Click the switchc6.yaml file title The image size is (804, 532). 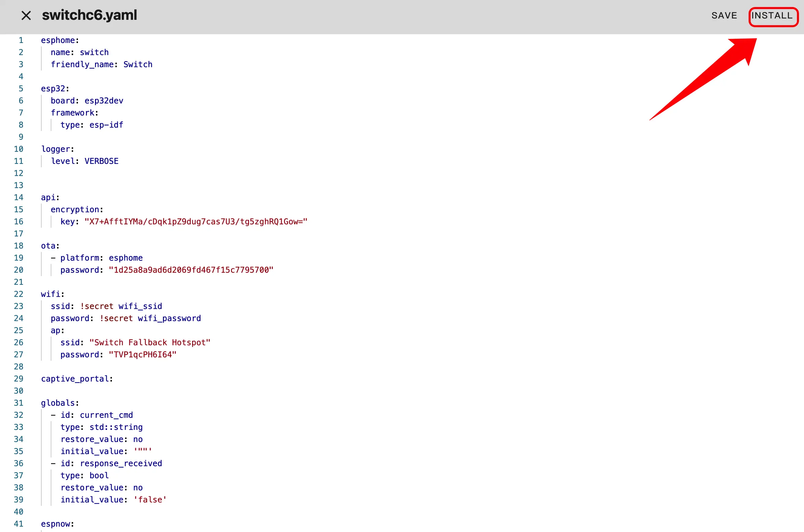[90, 15]
